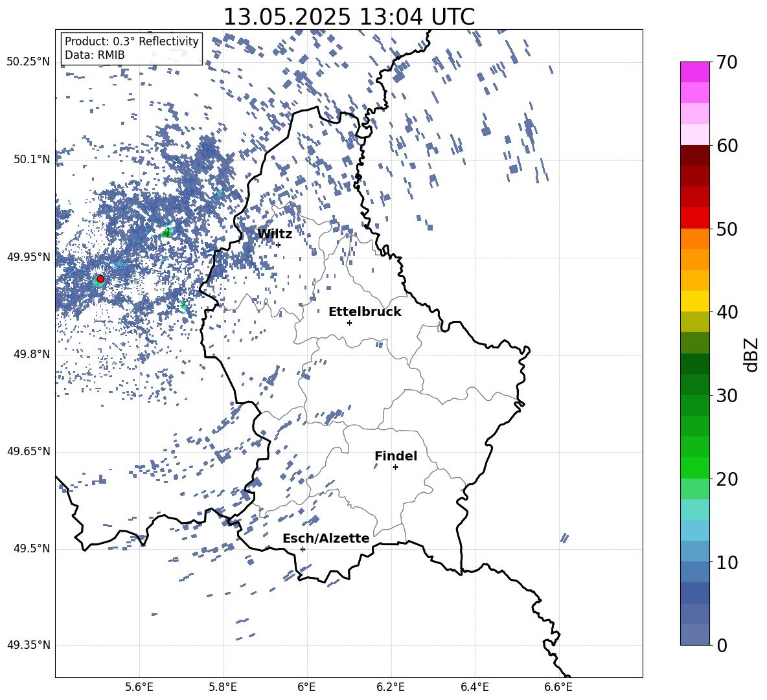Click the magenta top colorbar segment
The image size is (767, 700).
pos(695,72)
